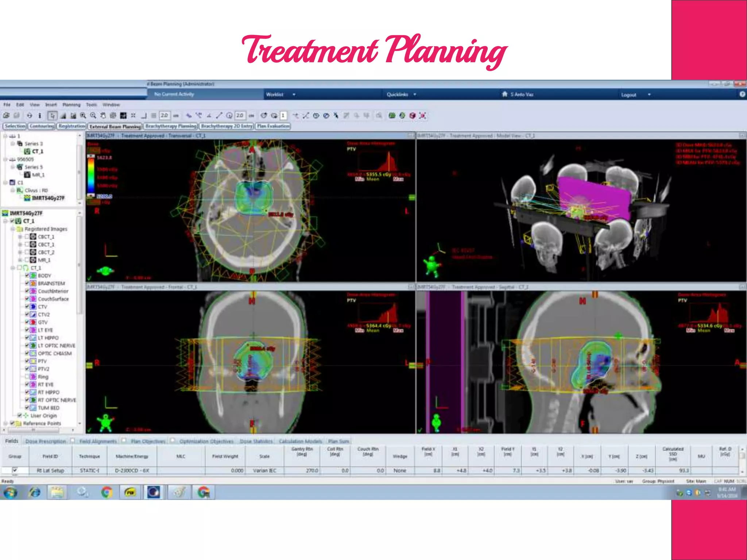Open the Calculation Models tab
Image resolution: width=747 pixels, height=560 pixels.
coord(300,441)
